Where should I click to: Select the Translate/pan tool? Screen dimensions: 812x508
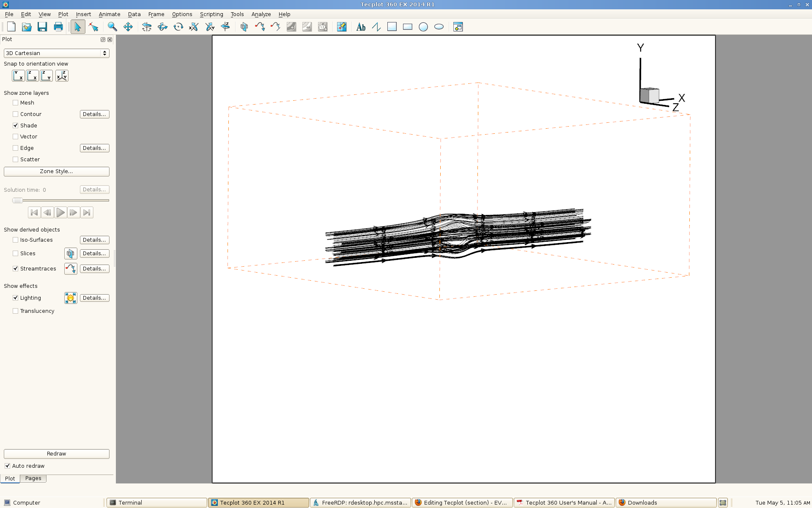128,27
